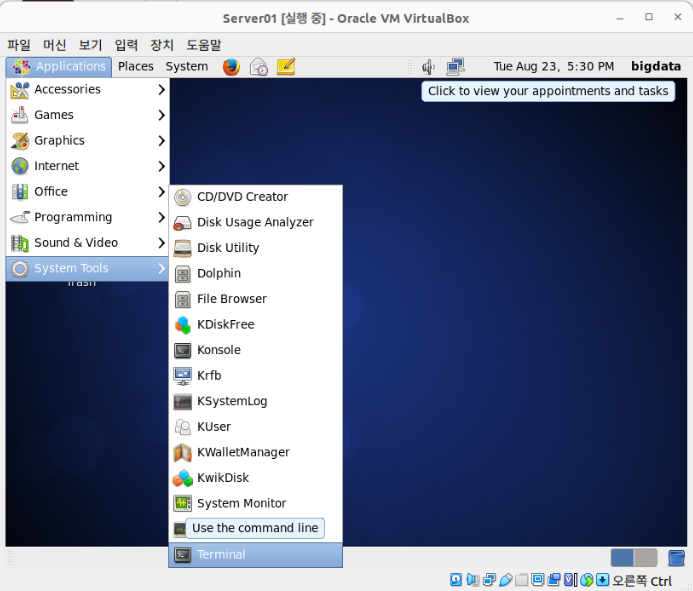
Task: Expand the Internet submenu
Action: click(88, 166)
